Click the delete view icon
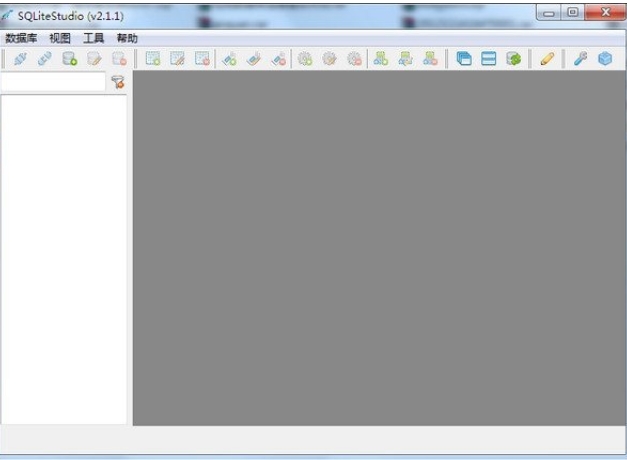Screen dimensions: 627x460 (430, 59)
